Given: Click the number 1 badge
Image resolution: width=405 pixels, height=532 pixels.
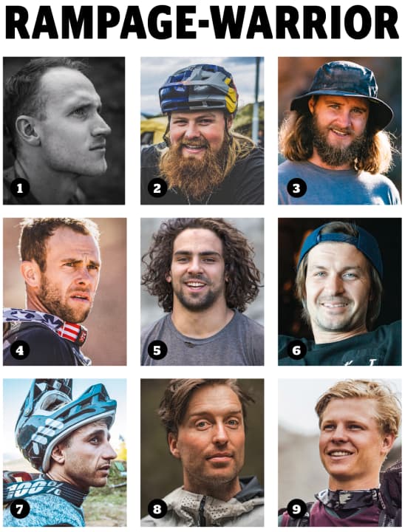Looking at the screenshot, I should pyautogui.click(x=20, y=188).
